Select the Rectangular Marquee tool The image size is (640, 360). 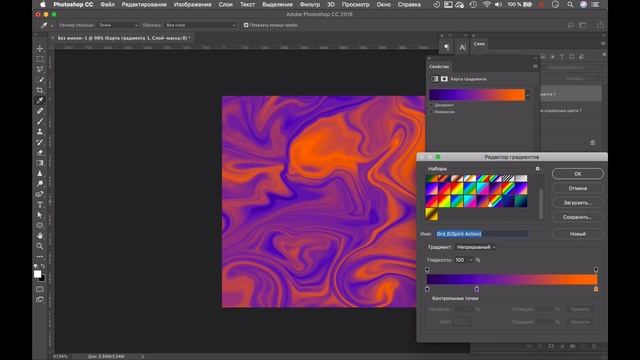(x=40, y=59)
